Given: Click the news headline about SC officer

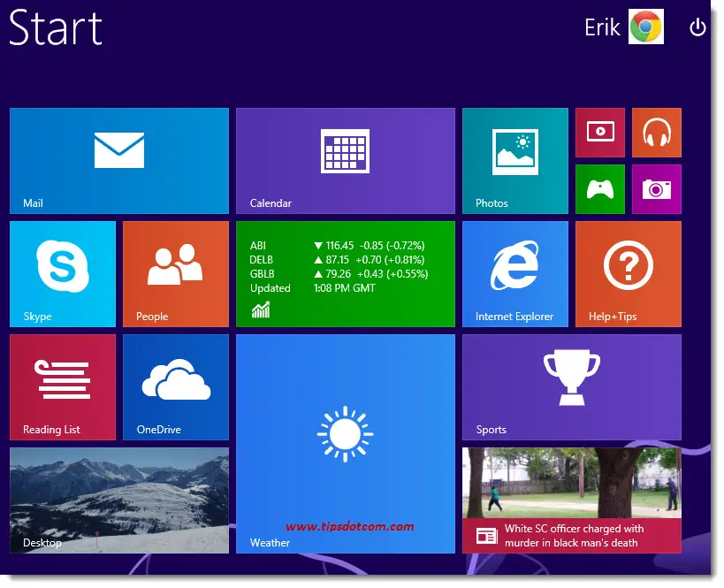Looking at the screenshot, I should (574, 536).
